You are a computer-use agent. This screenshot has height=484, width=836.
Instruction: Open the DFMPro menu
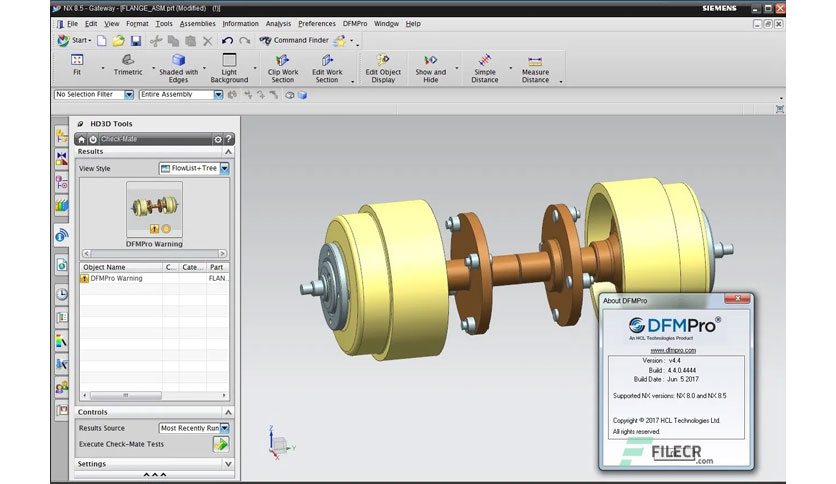tap(355, 23)
